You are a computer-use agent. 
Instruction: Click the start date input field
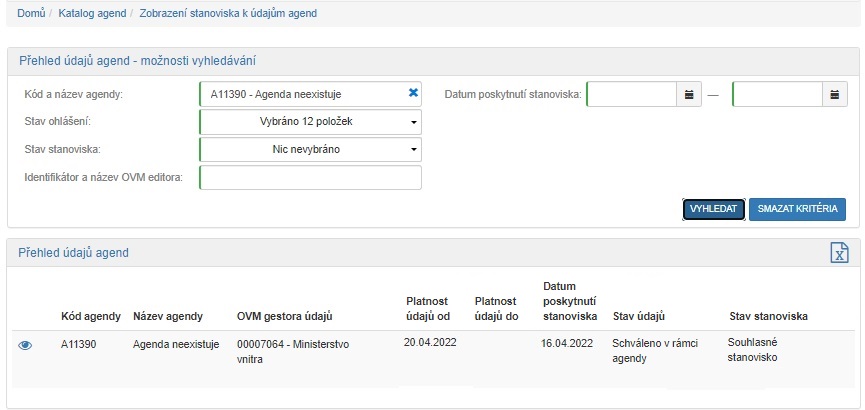[x=632, y=95]
